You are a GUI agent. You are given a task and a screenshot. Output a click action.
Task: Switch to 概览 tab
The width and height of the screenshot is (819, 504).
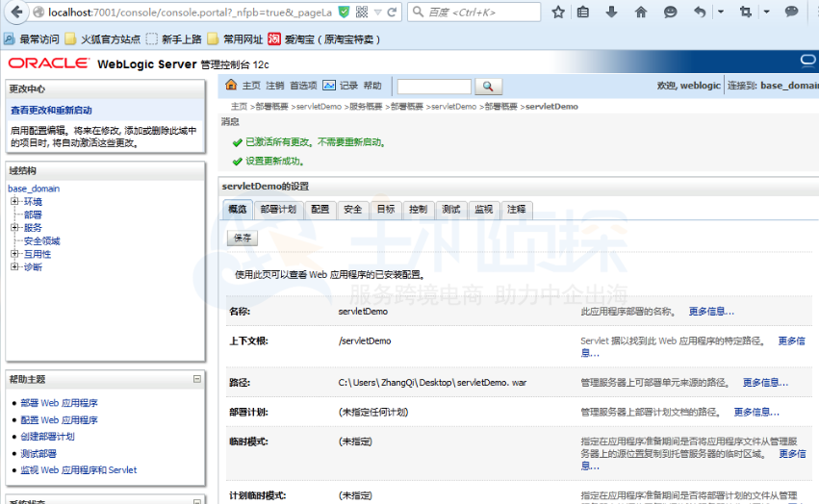[237, 210]
